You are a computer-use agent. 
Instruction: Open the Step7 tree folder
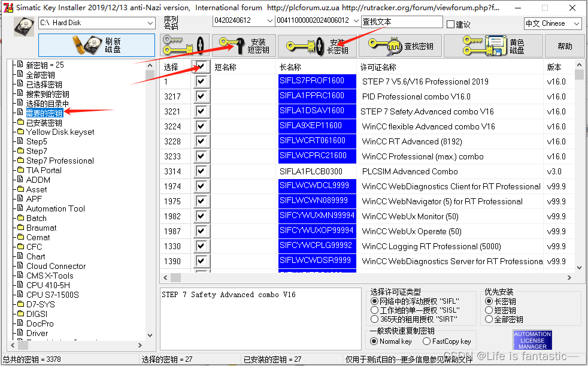[x=37, y=151]
